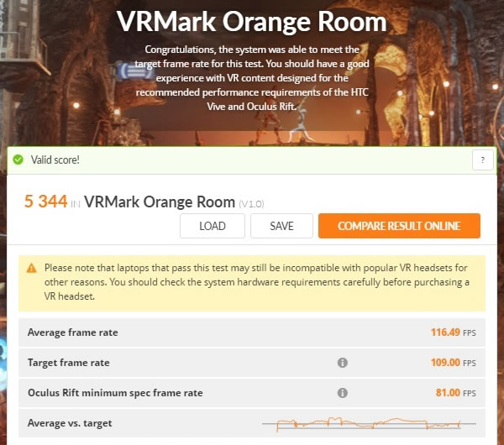Click the 116.49 FPS value
The height and width of the screenshot is (445, 504).
pyautogui.click(x=454, y=332)
